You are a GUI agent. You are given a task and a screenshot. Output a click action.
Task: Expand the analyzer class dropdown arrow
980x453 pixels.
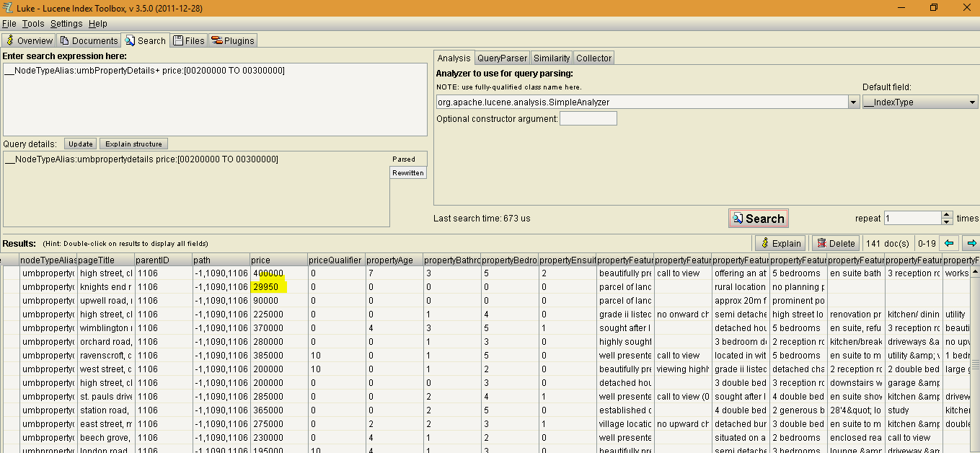[854, 102]
